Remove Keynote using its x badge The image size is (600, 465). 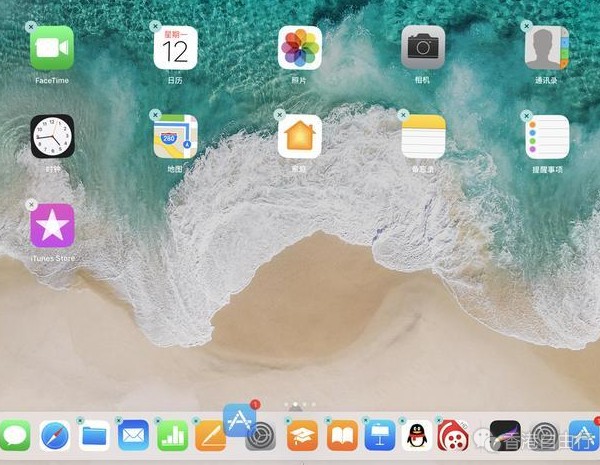point(365,421)
